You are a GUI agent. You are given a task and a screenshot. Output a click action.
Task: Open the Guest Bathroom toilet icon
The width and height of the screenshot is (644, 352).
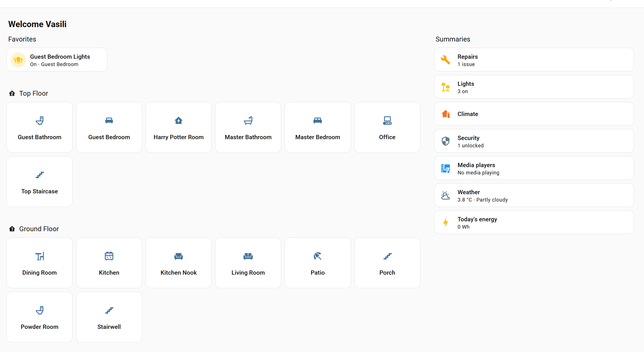[x=40, y=121]
